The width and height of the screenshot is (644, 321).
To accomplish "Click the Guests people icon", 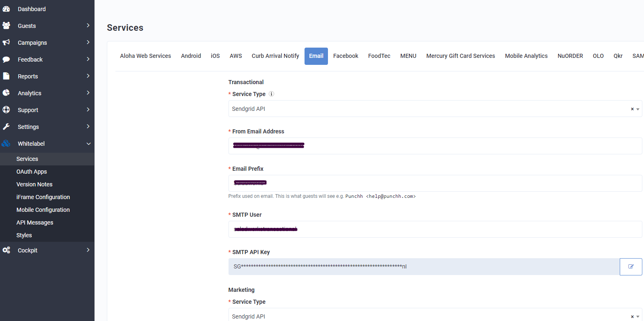I will [6, 26].
